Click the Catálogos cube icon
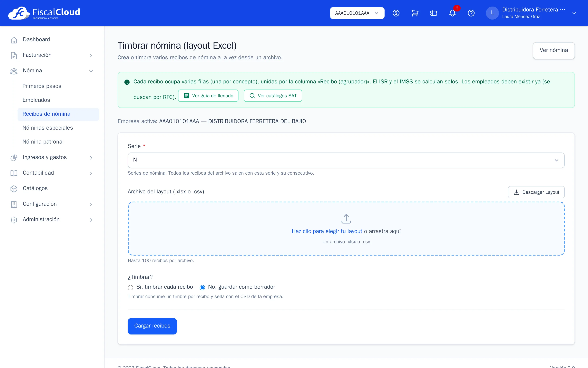588x368 pixels. click(x=14, y=189)
